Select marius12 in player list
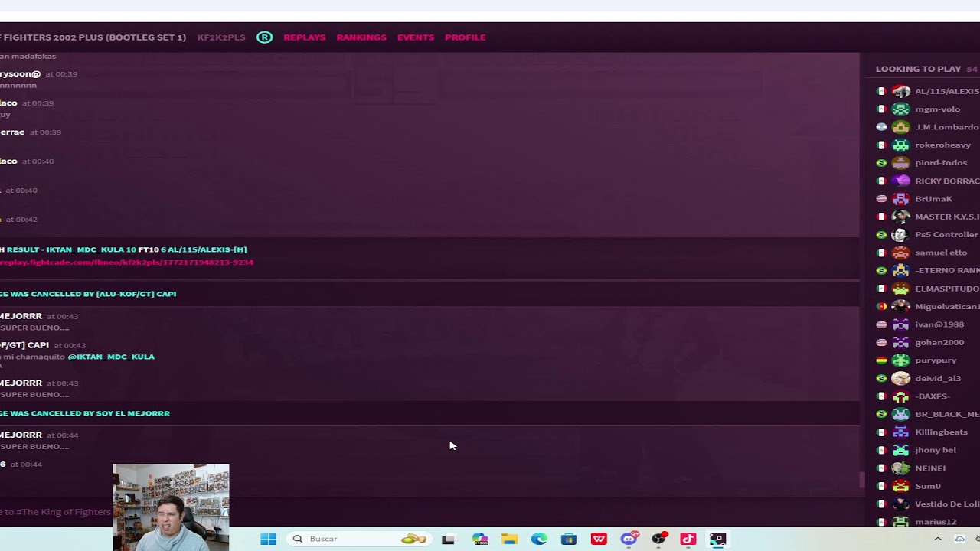 (936, 522)
